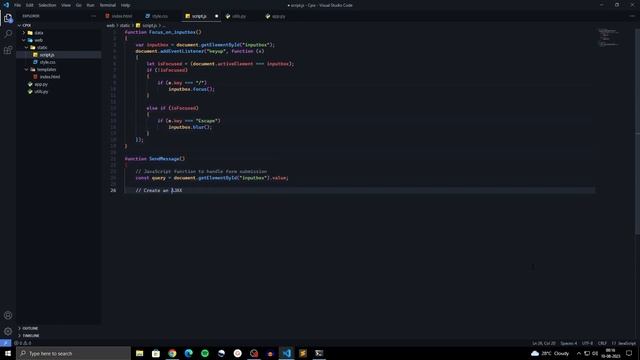Open editor more actions ellipsis at top right

tap(632, 16)
